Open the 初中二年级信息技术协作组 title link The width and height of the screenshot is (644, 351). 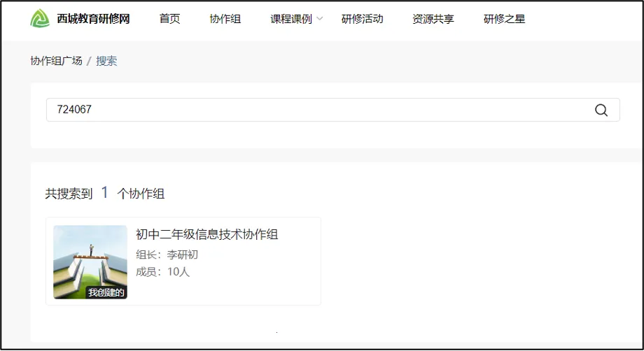point(206,234)
